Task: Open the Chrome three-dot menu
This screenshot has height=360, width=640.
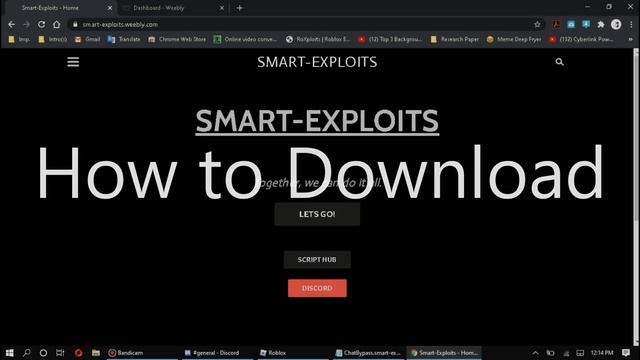Action: pos(631,24)
